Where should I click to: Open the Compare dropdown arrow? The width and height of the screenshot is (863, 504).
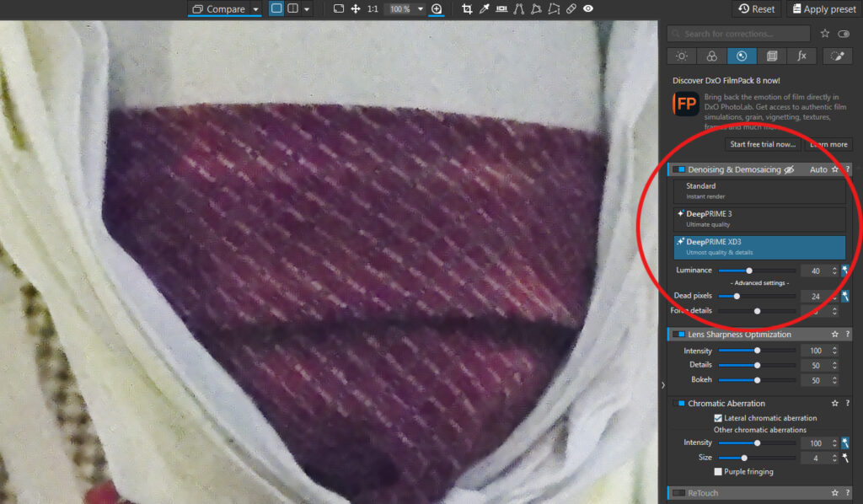click(x=255, y=9)
